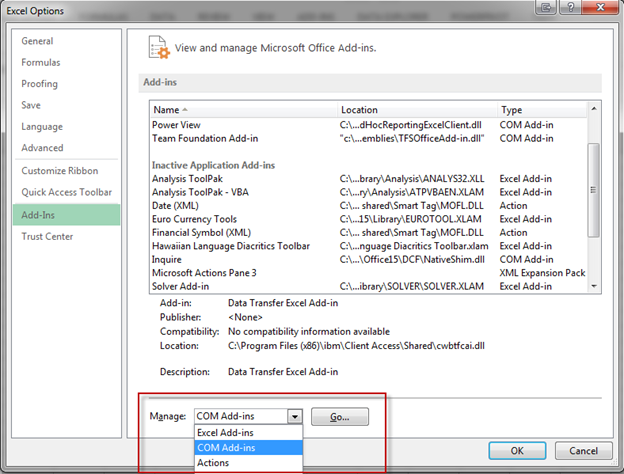This screenshot has height=474, width=624.
Task: Select the Team Foundation Add-in row
Action: point(369,138)
